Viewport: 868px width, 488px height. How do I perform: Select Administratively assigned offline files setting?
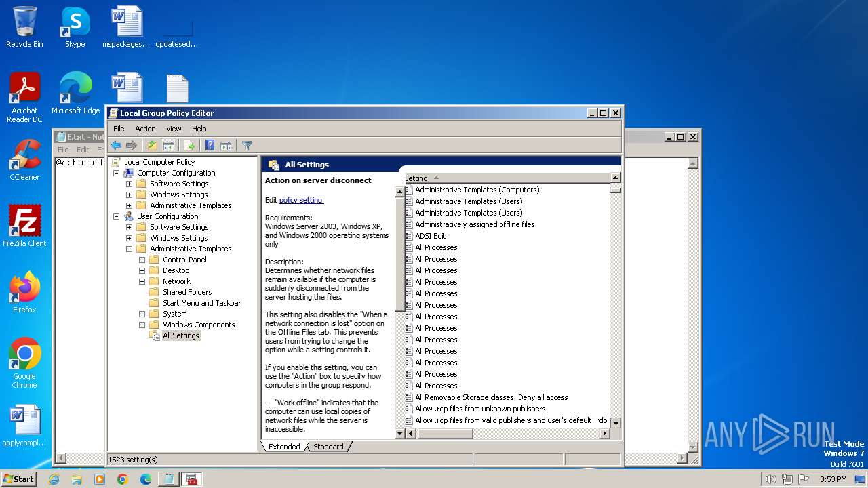[475, 224]
